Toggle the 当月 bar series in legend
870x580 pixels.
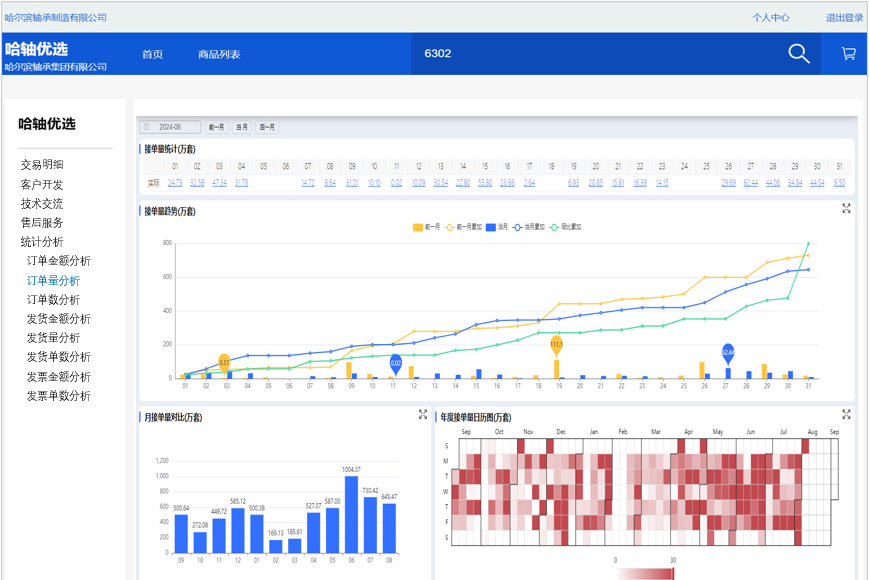click(497, 227)
